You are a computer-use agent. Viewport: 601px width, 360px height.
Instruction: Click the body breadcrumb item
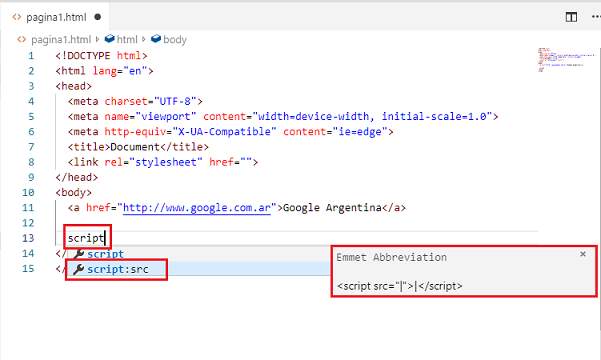(x=175, y=40)
